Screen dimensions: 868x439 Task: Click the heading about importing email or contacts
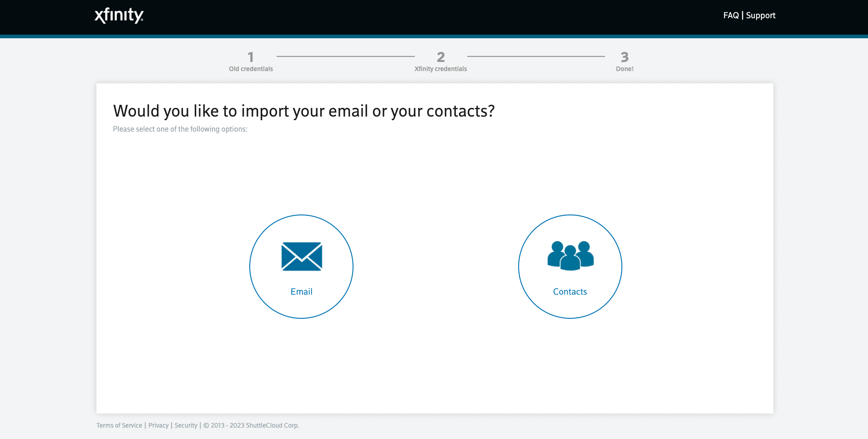304,111
